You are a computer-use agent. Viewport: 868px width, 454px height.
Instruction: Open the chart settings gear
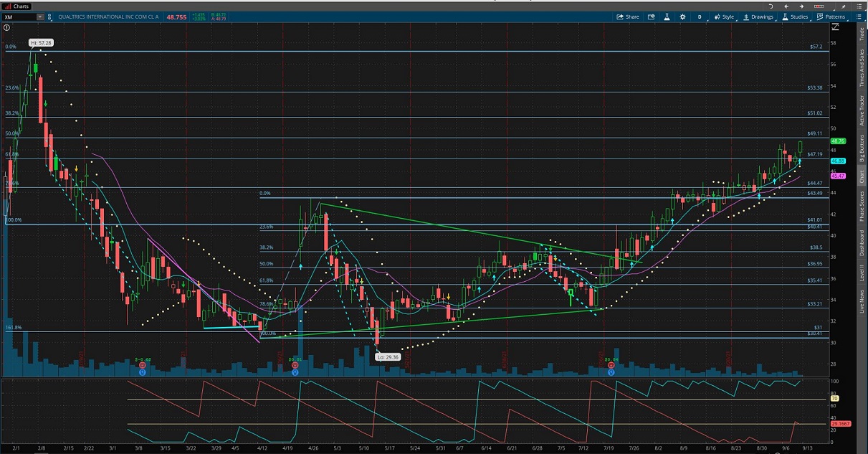682,16
